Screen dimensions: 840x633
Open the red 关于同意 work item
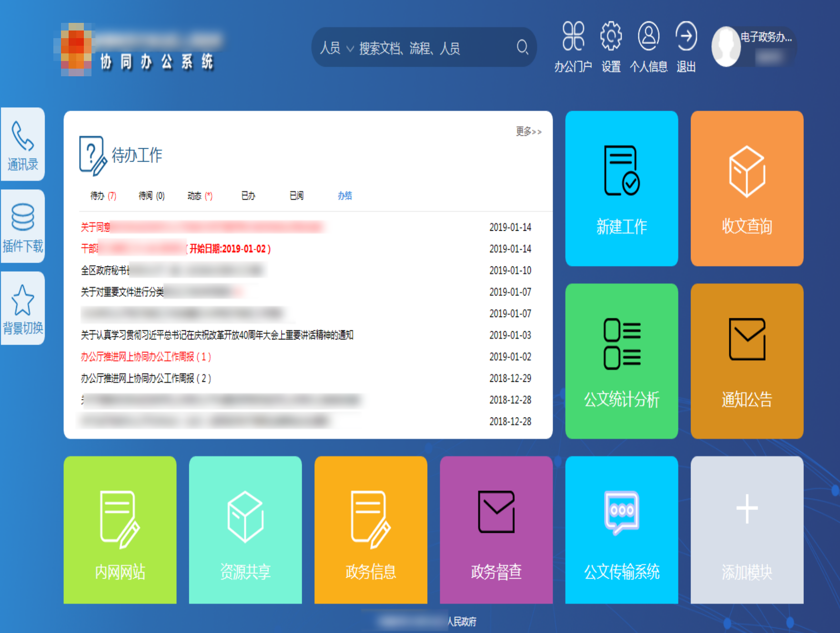pos(202,227)
